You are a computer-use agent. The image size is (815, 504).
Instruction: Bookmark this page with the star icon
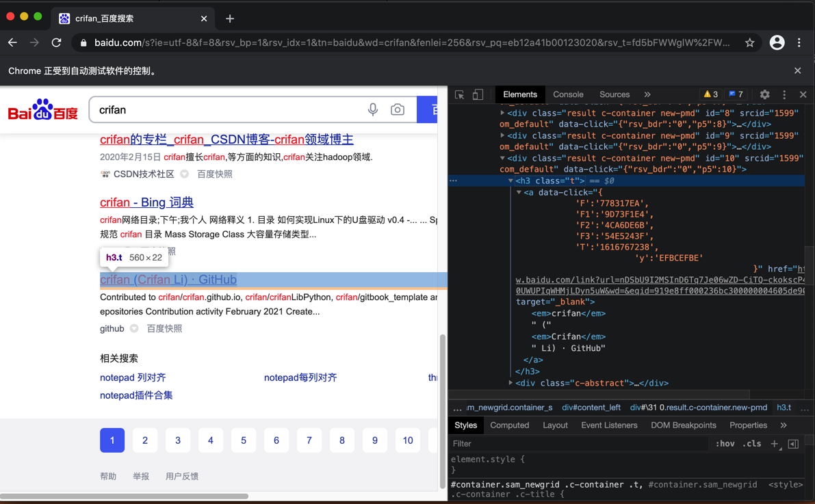click(749, 42)
